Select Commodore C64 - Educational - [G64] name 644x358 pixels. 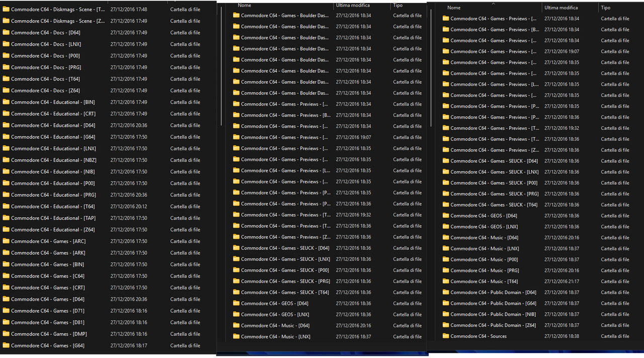53,137
